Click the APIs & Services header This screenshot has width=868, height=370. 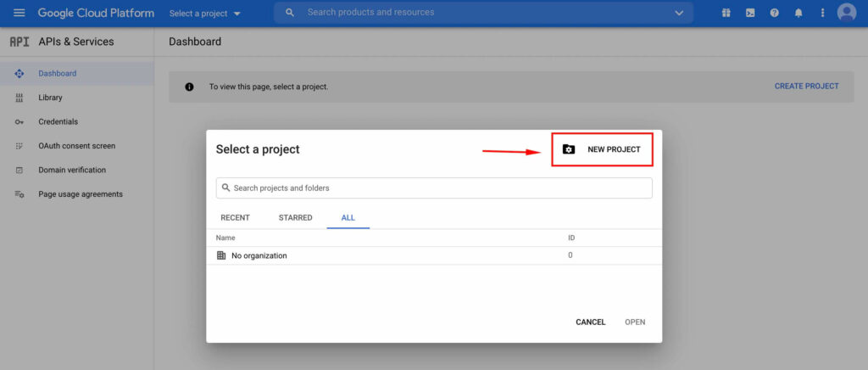75,42
